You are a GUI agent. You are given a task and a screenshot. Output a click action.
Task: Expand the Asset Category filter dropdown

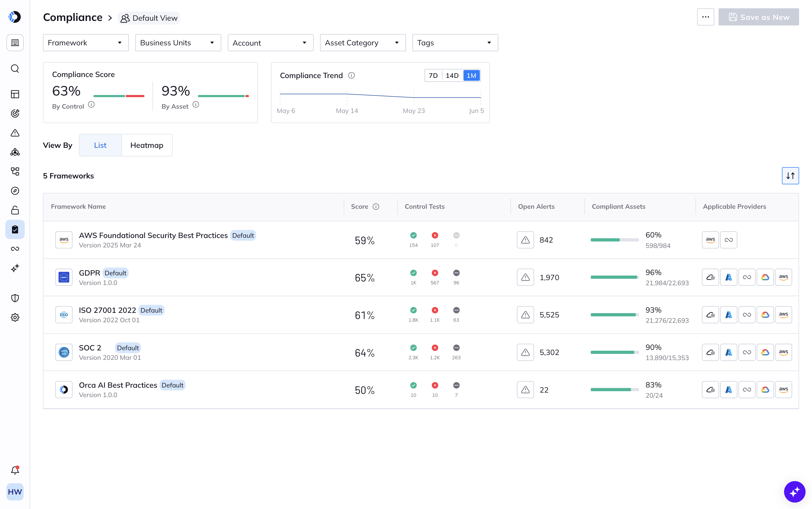click(x=363, y=43)
